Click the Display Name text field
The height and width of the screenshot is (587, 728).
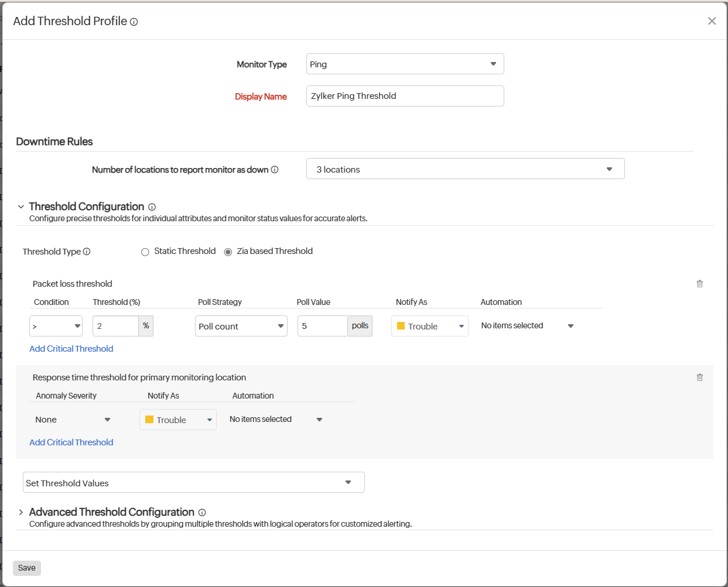pos(405,95)
